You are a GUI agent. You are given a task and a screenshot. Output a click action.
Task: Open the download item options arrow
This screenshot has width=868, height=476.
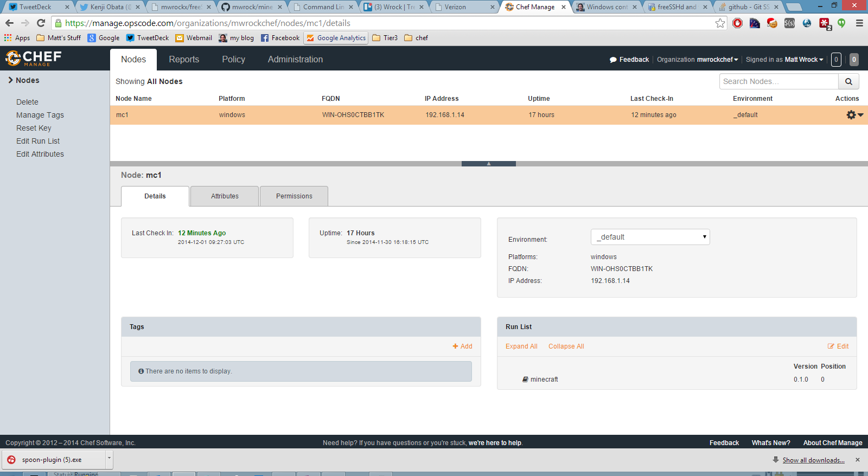pos(109,459)
